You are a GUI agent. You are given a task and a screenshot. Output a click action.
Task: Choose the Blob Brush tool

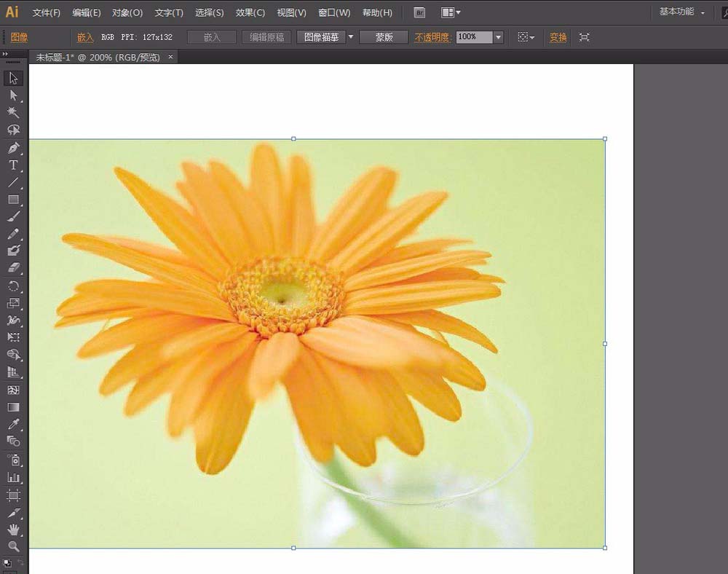pos(13,251)
